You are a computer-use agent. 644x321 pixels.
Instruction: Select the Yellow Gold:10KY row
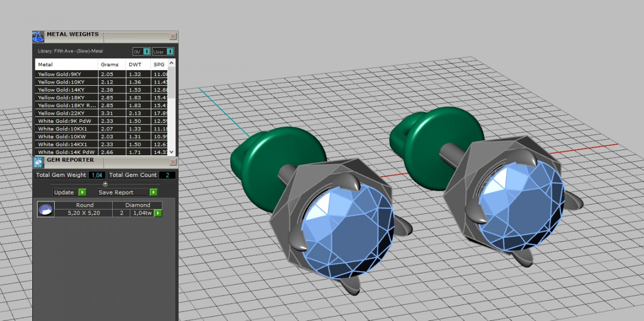point(101,82)
